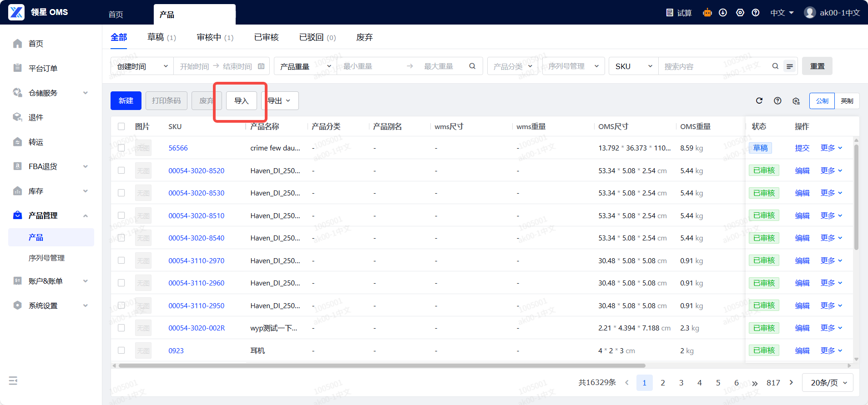Image resolution: width=868 pixels, height=405 pixels.
Task: Open the 产品重量 dropdown
Action: [x=305, y=66]
